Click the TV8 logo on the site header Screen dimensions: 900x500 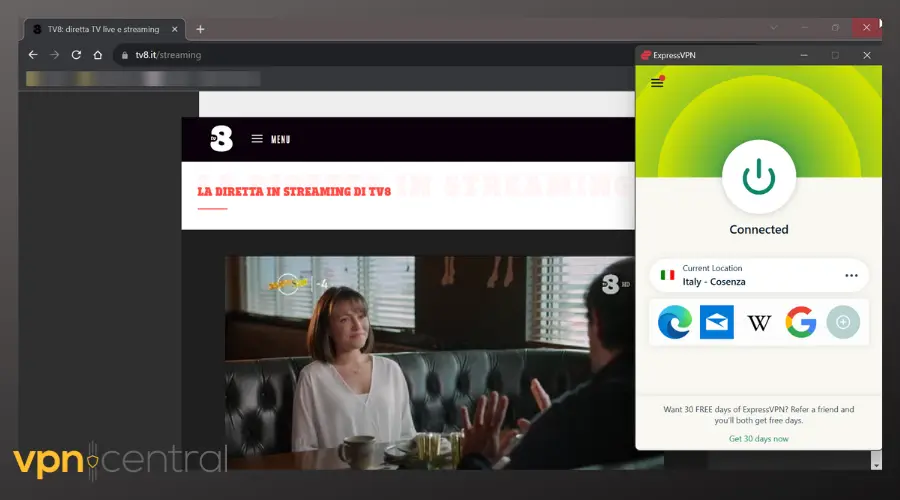point(221,138)
